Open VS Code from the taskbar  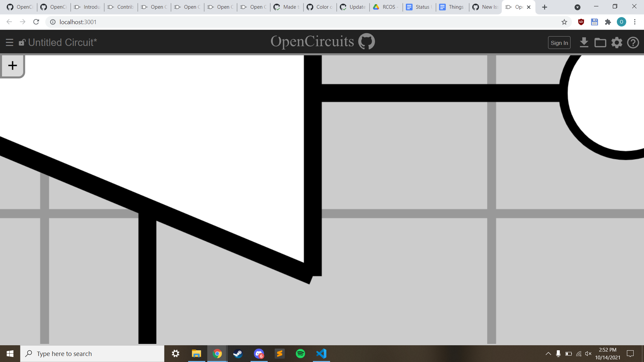(321, 354)
